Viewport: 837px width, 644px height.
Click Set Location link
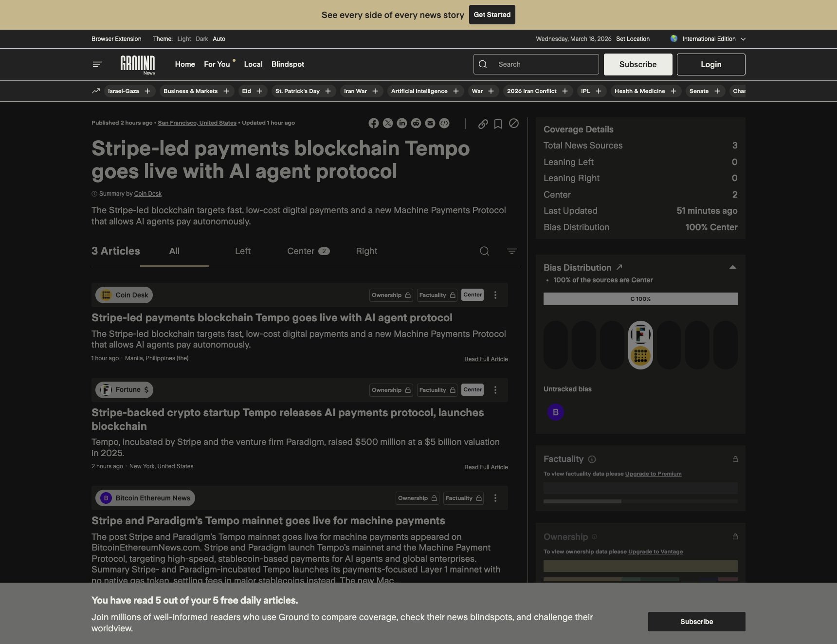pos(633,39)
